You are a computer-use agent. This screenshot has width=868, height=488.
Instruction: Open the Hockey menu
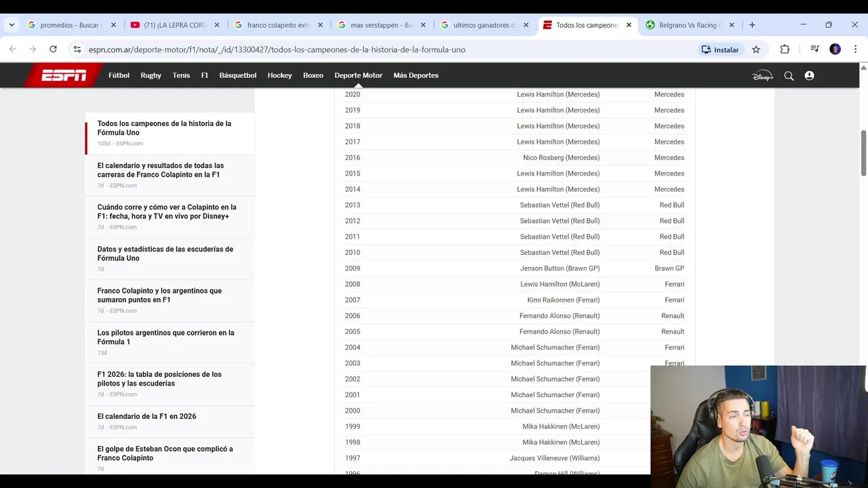(x=279, y=75)
